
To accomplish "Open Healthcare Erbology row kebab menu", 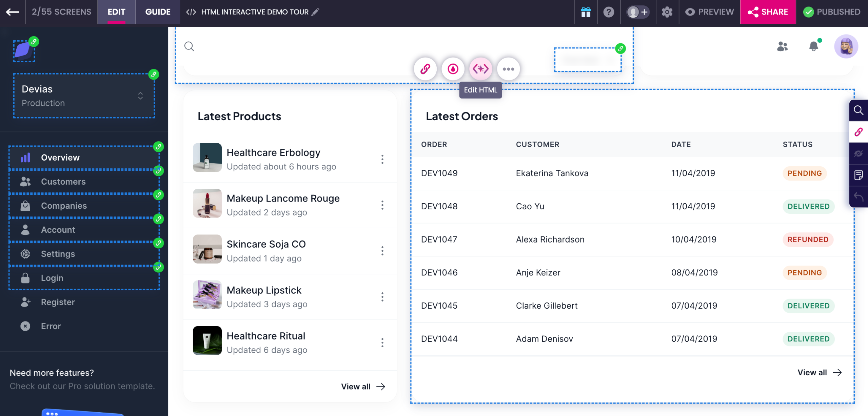I will coord(382,159).
